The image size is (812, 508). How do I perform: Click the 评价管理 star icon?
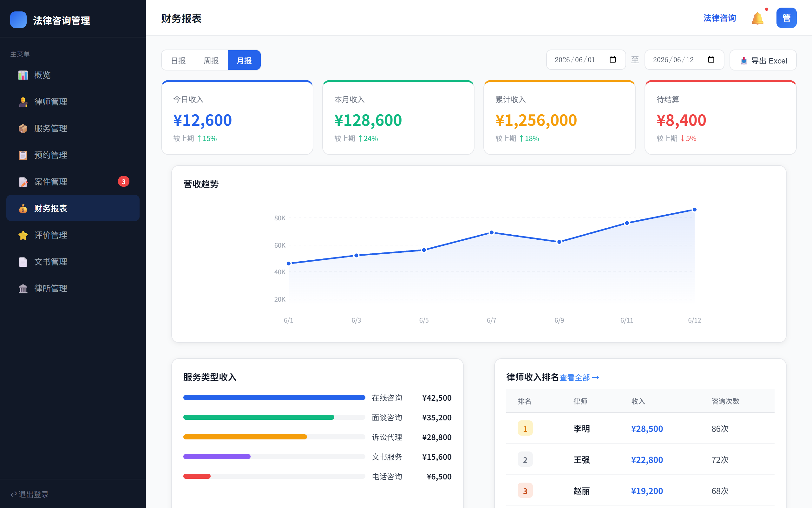pos(23,235)
